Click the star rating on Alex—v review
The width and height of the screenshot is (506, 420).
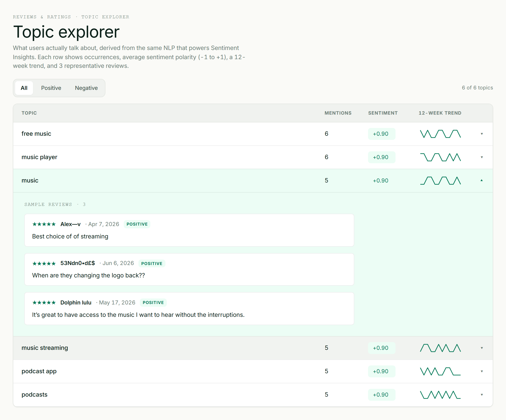pos(44,224)
